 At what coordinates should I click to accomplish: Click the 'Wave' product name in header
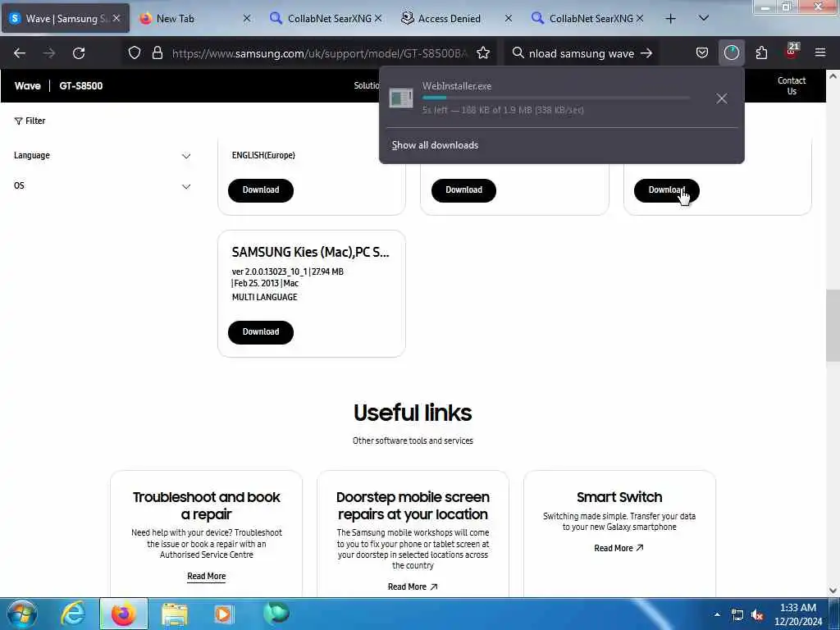(27, 85)
